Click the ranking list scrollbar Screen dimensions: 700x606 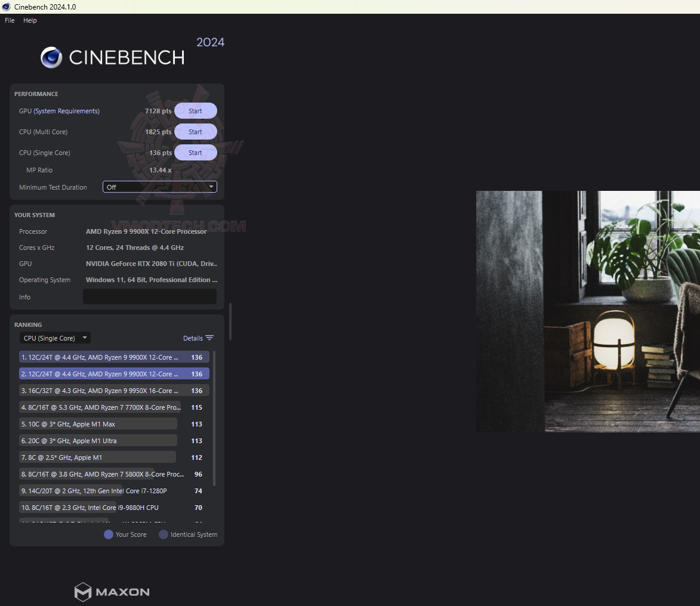[x=214, y=418]
